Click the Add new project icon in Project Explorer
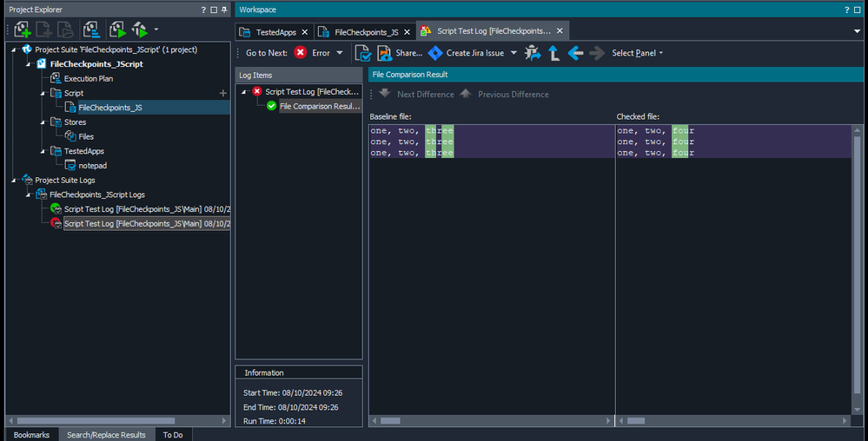This screenshot has height=441, width=868. click(23, 30)
